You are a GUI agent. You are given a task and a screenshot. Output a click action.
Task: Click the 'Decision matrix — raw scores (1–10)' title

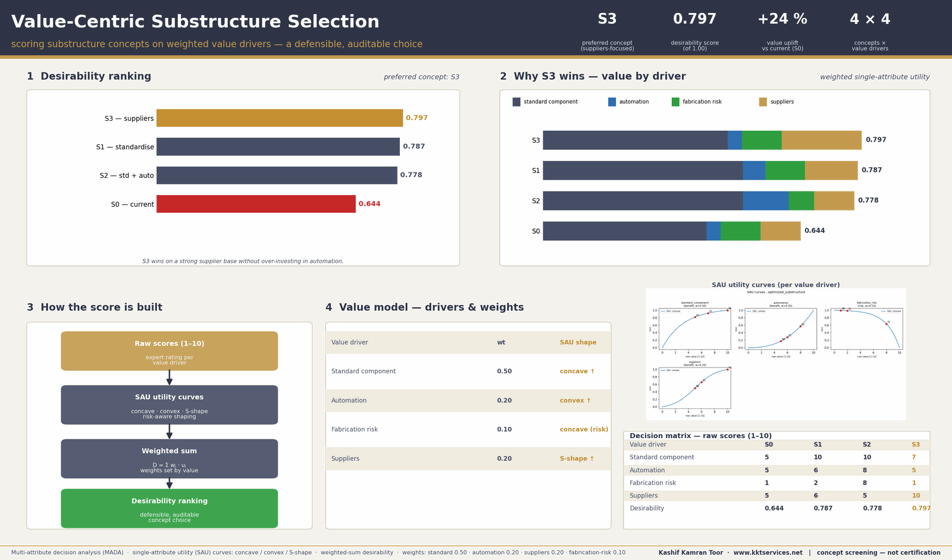[x=701, y=436]
